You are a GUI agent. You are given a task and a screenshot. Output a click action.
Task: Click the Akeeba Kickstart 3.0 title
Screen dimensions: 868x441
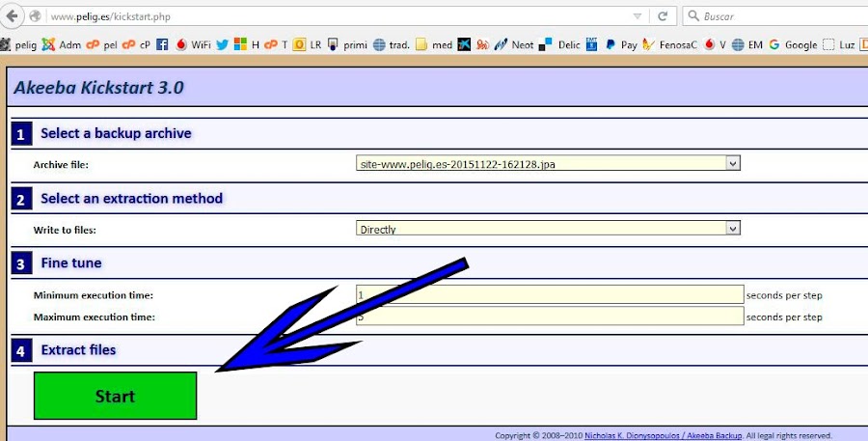point(98,88)
